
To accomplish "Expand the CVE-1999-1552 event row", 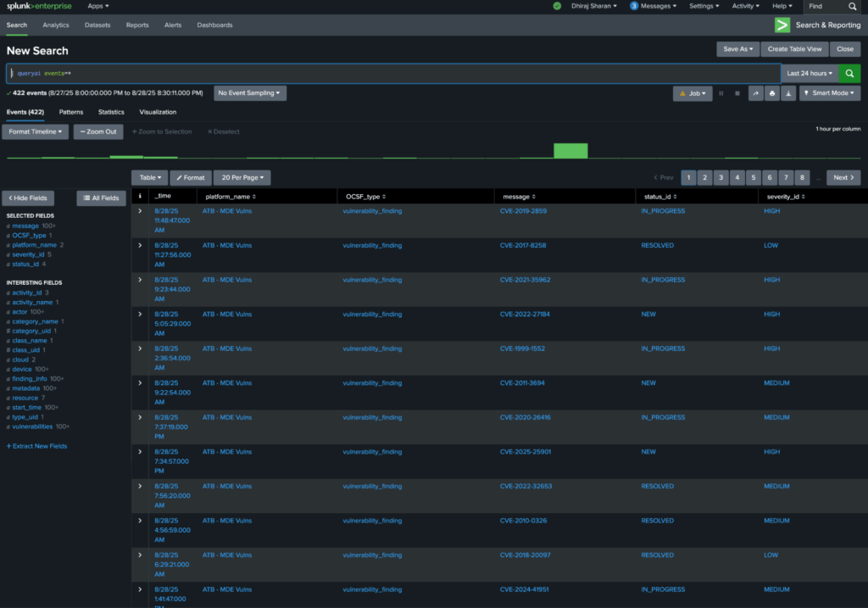I will tap(140, 349).
